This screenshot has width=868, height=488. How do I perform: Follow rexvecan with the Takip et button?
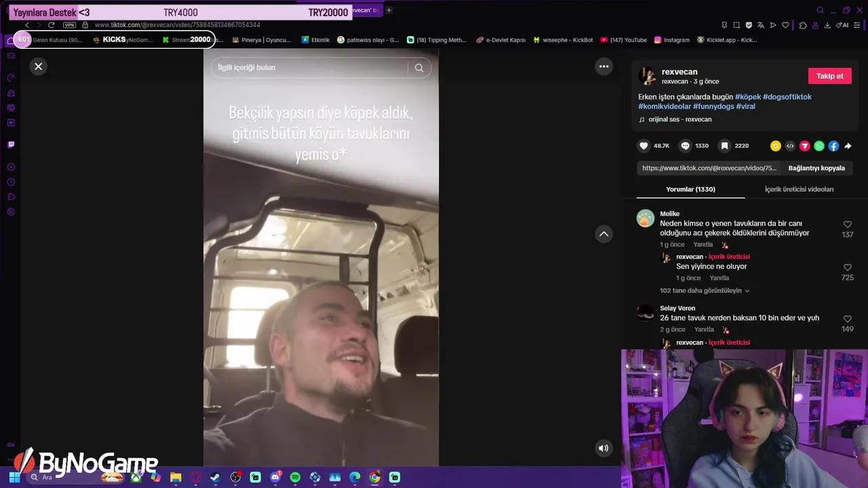(829, 76)
